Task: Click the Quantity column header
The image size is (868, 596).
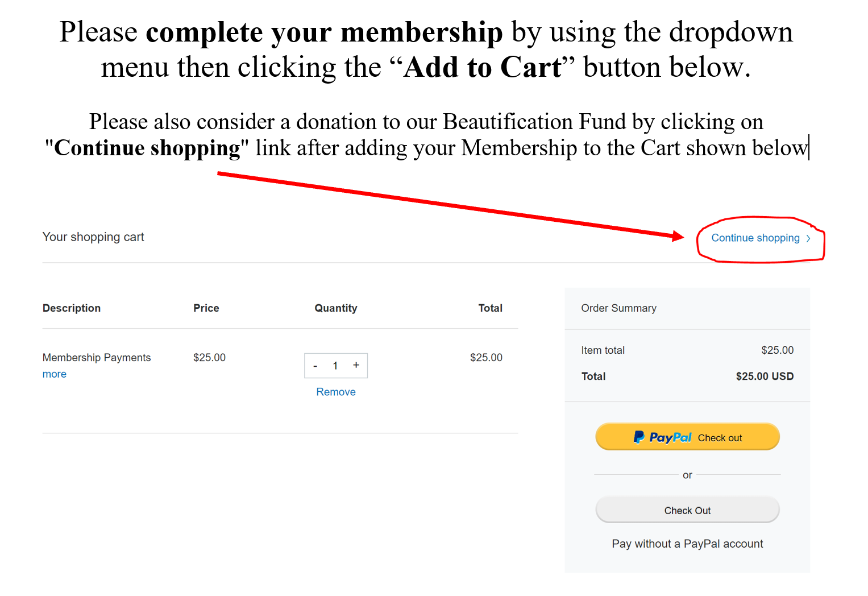Action: click(336, 308)
